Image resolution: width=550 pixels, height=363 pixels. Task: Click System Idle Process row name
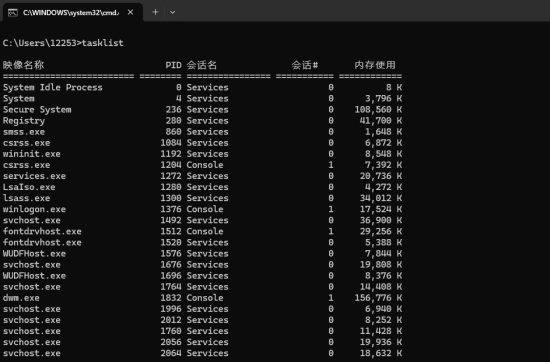point(53,87)
